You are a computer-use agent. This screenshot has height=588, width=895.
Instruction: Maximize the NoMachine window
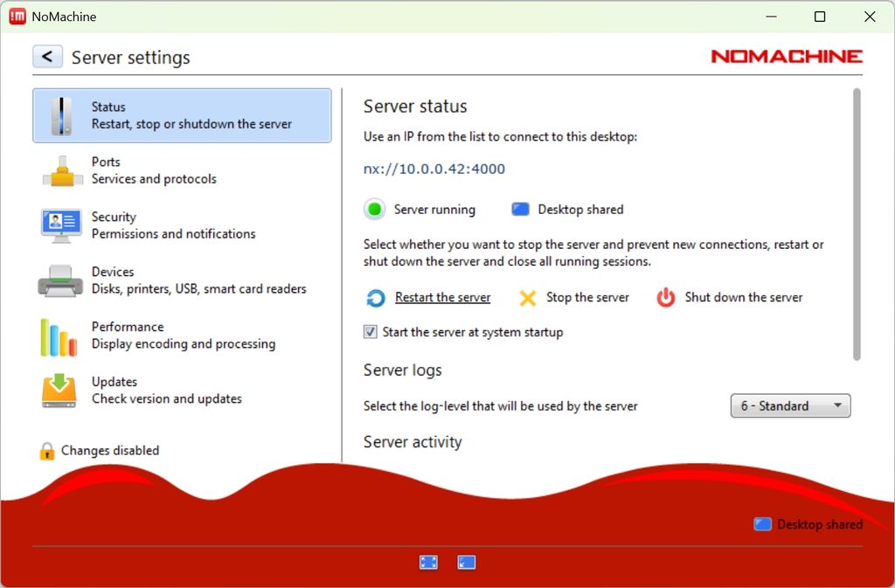click(820, 17)
